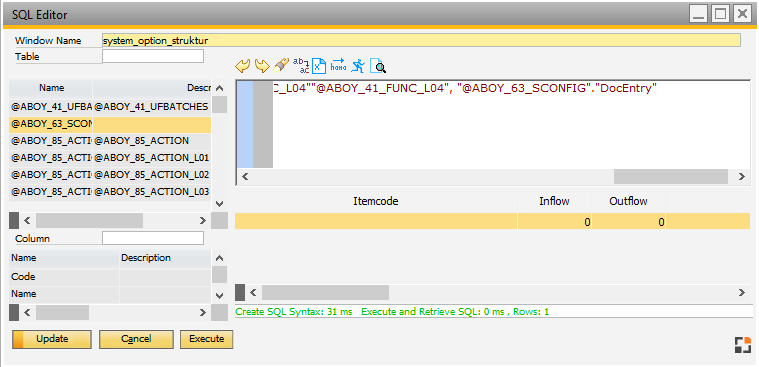Viewport: 759px width, 367px height.
Task: Click scroll-left arrow of SQL editor
Action: [245, 177]
